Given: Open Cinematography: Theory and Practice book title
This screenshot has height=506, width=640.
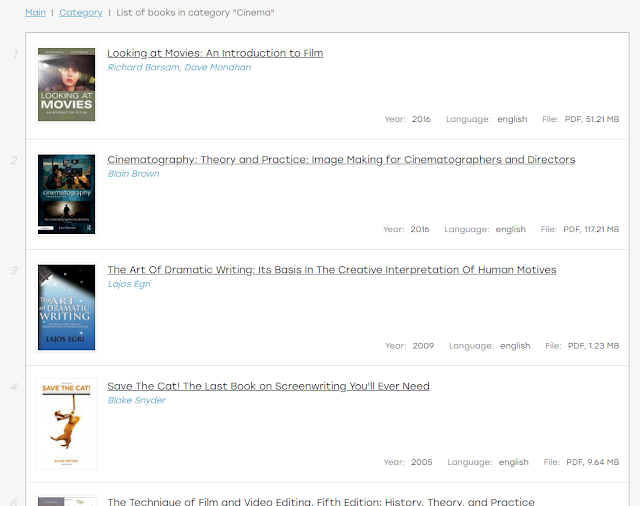Looking at the screenshot, I should 341,160.
